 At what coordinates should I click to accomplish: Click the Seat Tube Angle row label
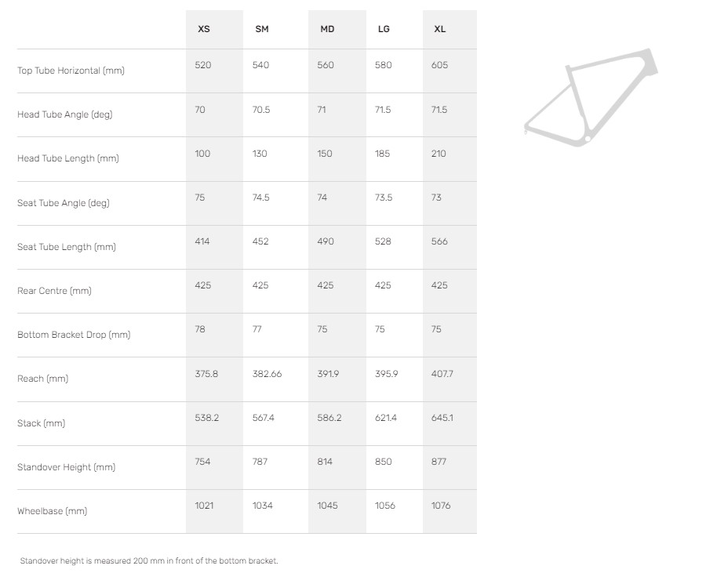pyautogui.click(x=63, y=203)
